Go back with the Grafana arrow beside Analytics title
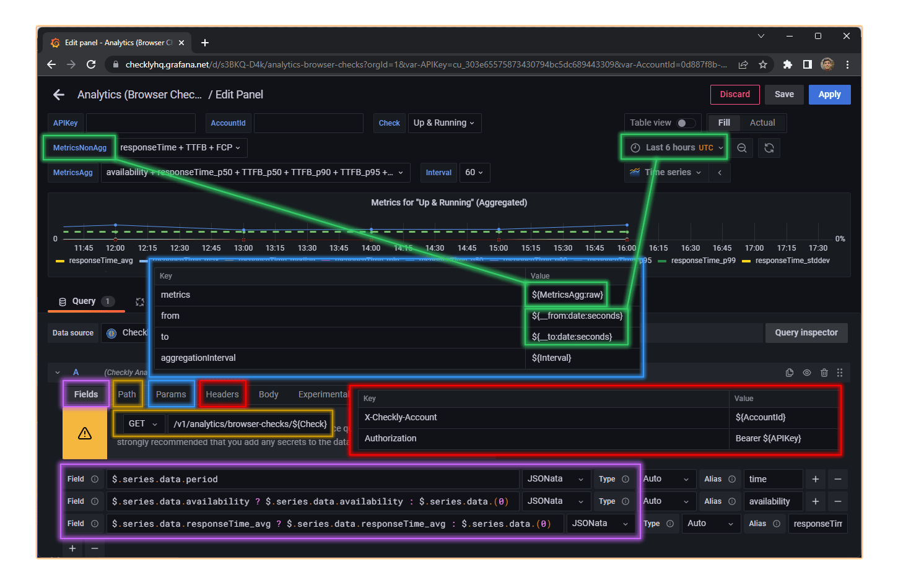The height and width of the screenshot is (588, 898). [x=59, y=95]
